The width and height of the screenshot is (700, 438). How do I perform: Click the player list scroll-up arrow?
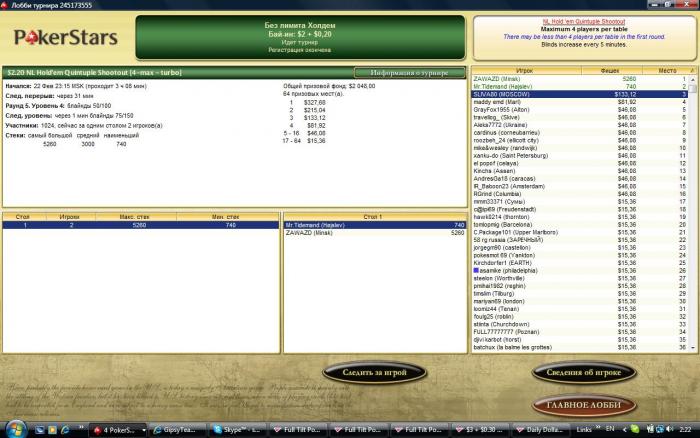pyautogui.click(x=693, y=79)
